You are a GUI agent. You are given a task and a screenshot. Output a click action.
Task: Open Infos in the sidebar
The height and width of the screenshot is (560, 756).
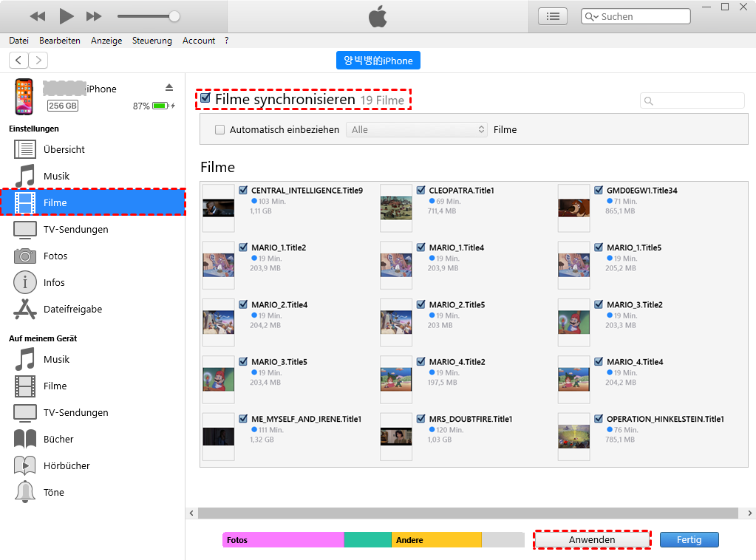coord(92,282)
